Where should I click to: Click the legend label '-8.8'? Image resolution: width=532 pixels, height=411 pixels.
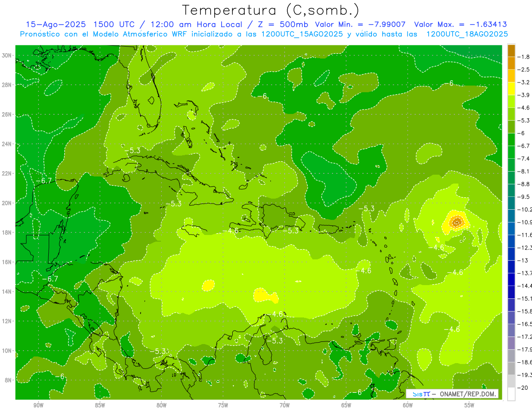point(524,184)
